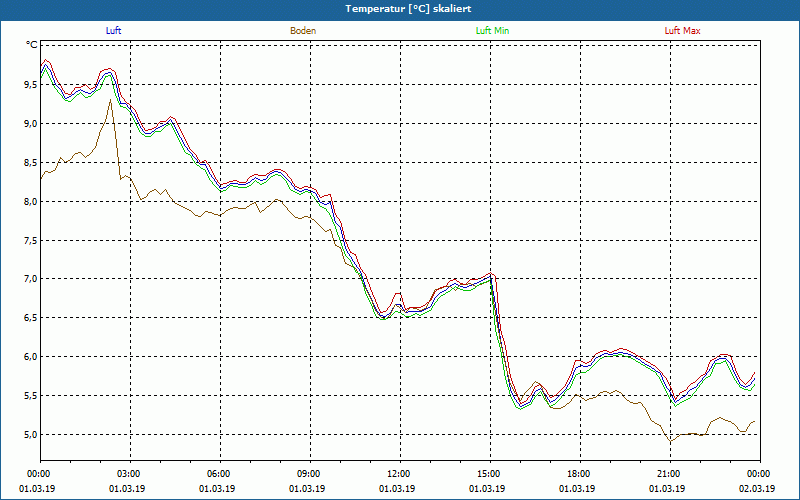Click the brown 'Boden' legend label

click(303, 31)
